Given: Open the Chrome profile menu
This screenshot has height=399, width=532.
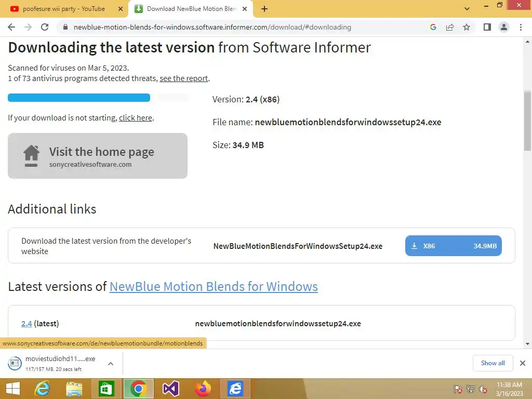Looking at the screenshot, I should click(504, 27).
